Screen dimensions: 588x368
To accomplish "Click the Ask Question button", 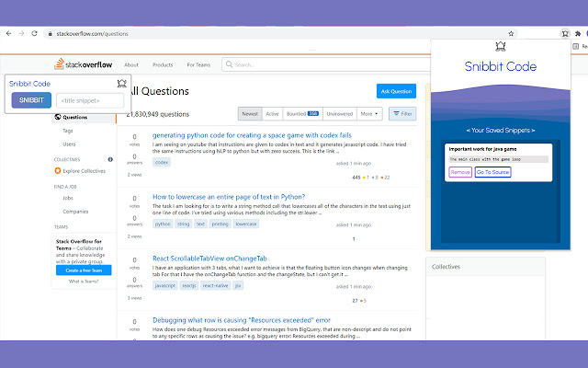I will [x=396, y=91].
